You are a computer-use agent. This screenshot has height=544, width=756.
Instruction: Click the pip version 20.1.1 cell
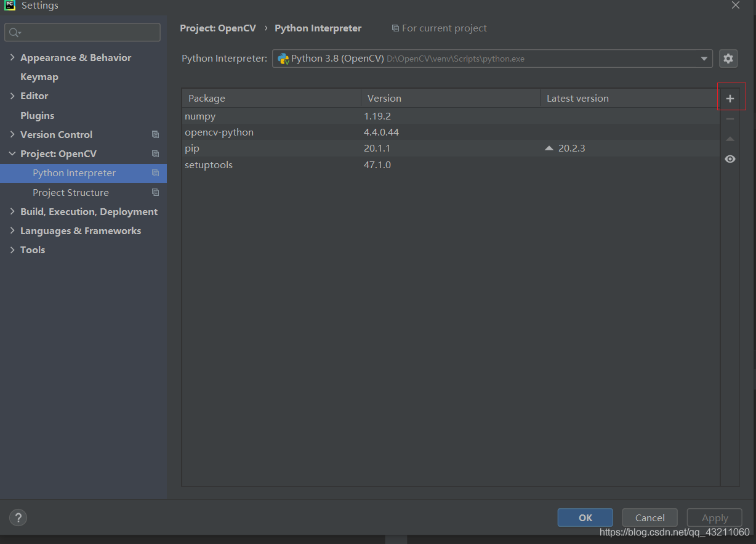tap(377, 148)
